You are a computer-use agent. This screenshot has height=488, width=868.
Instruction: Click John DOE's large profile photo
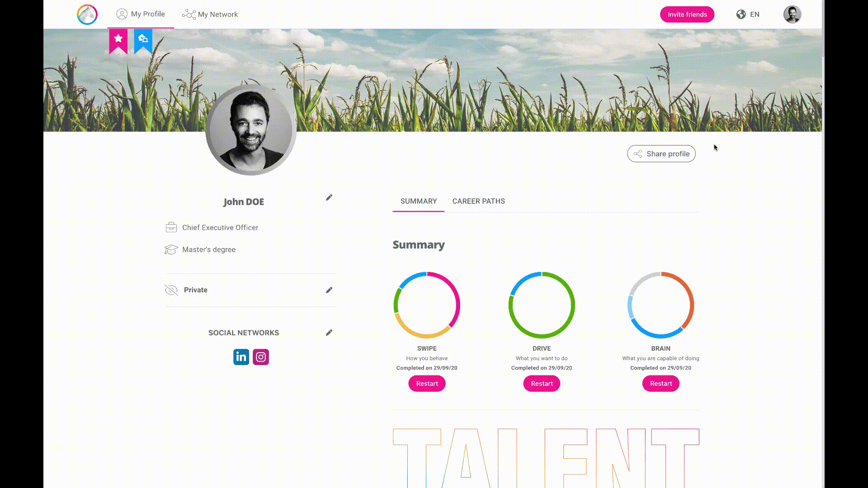250,131
